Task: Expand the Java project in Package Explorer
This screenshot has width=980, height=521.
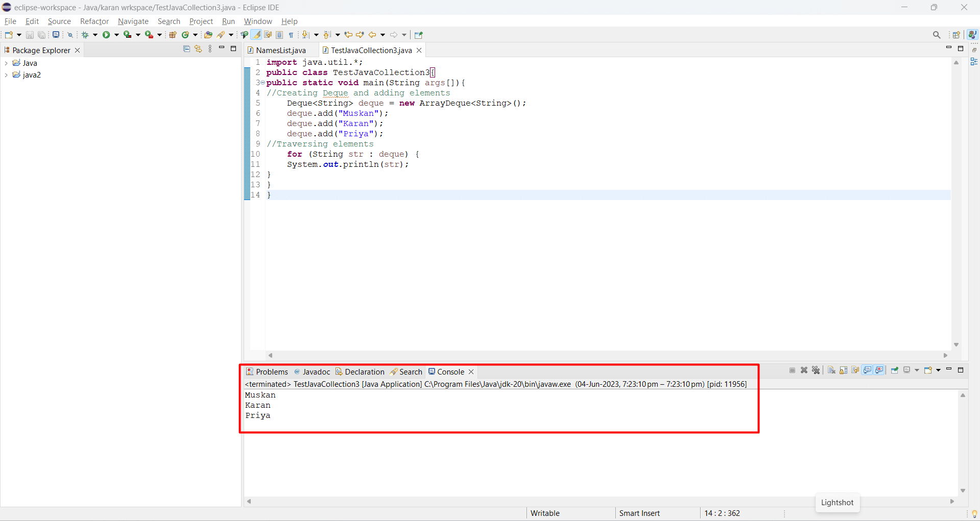Action: [x=6, y=63]
